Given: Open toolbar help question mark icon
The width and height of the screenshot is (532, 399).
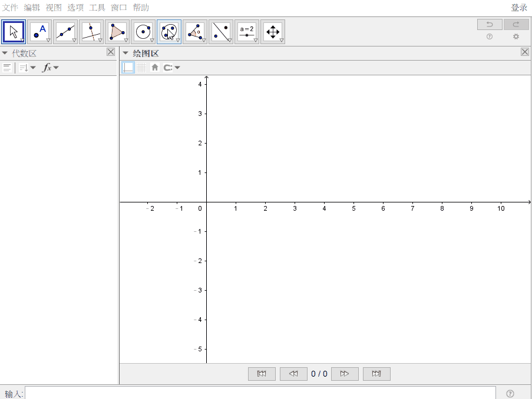Looking at the screenshot, I should pyautogui.click(x=490, y=36).
